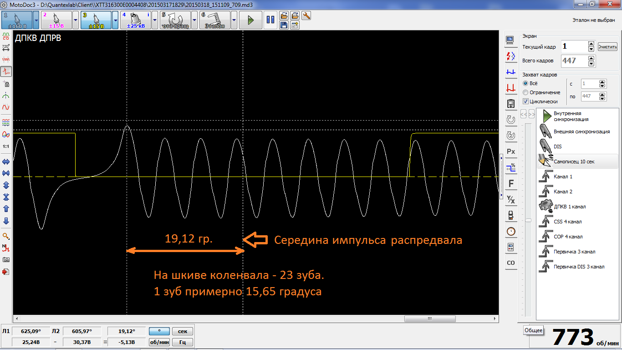Click the blue down arrow icon
This screenshot has height=364, width=622.
[x=6, y=221]
